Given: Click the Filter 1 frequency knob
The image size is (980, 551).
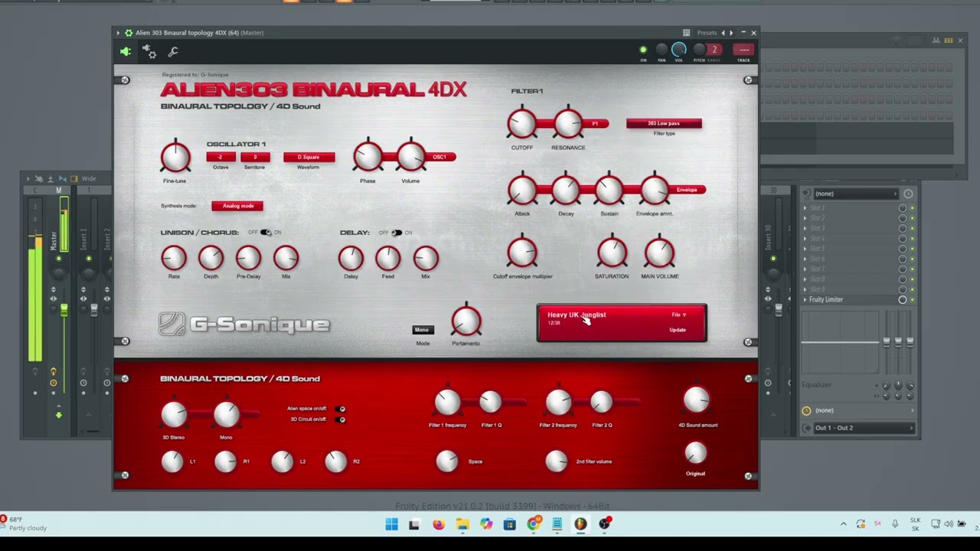Looking at the screenshot, I should [448, 403].
